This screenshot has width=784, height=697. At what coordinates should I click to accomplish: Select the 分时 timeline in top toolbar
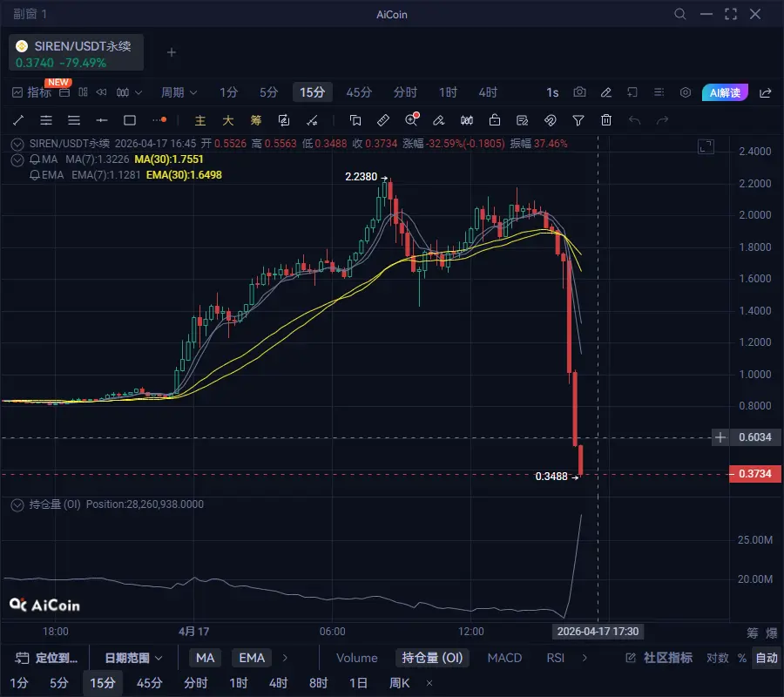[x=405, y=92]
